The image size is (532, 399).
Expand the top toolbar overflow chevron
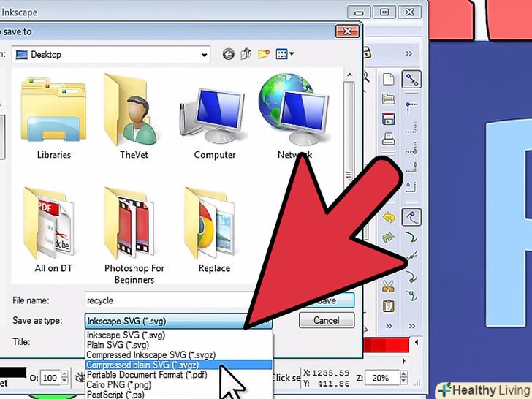click(408, 53)
